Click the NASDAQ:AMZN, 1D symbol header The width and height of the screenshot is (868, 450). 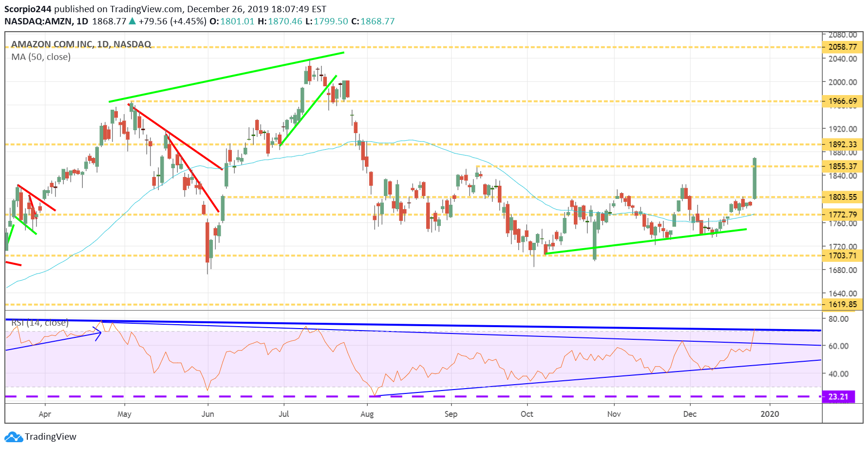[46, 21]
